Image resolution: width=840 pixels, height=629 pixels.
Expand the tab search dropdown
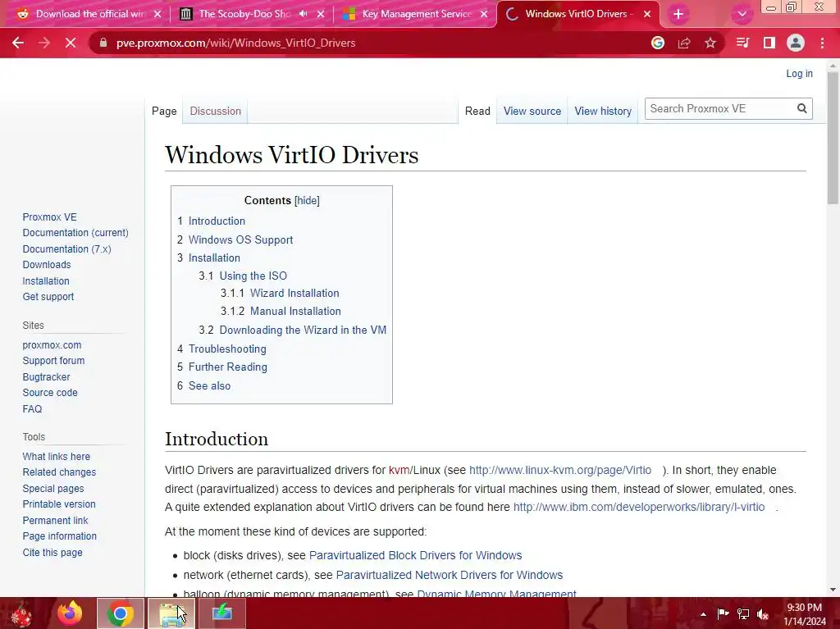point(742,14)
